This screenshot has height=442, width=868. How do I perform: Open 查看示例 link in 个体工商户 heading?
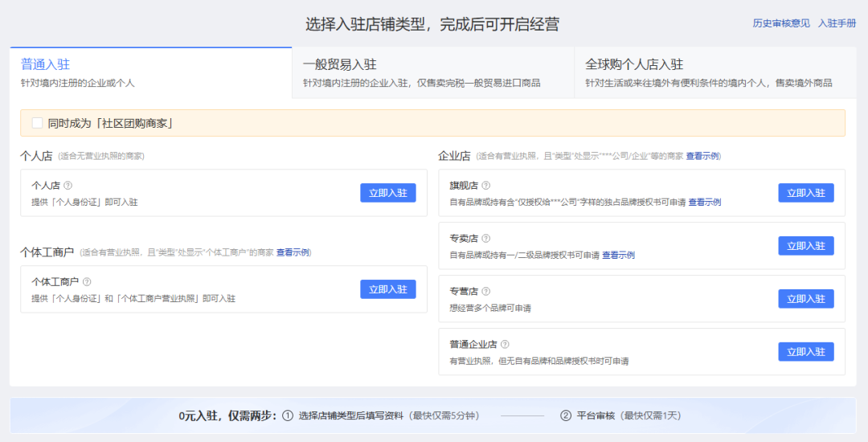(x=293, y=252)
